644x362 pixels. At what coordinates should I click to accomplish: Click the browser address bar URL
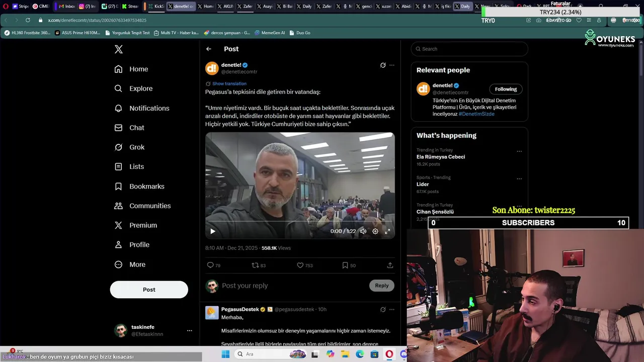pyautogui.click(x=97, y=20)
